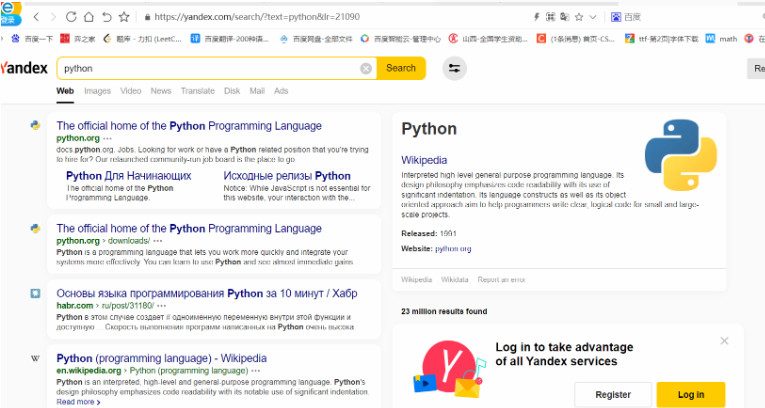Select the Web tab
This screenshot has width=765, height=408.
pyautogui.click(x=65, y=91)
